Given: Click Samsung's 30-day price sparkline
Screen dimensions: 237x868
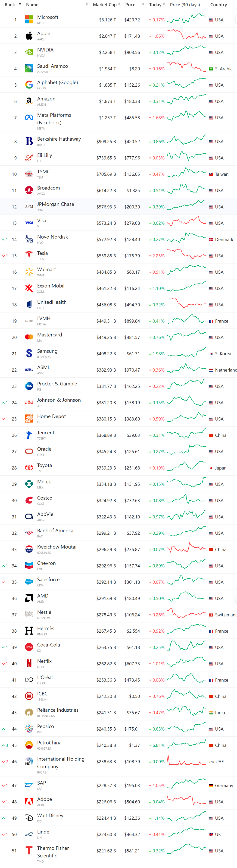Looking at the screenshot, I should pos(186,354).
